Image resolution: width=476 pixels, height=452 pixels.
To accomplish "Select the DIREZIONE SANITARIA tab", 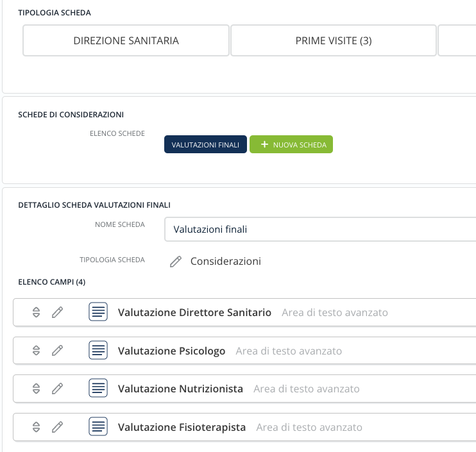I will click(126, 40).
